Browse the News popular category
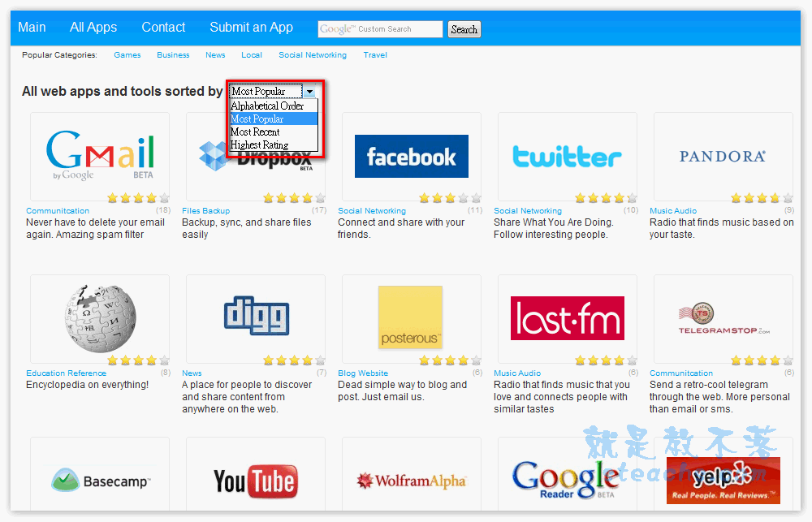Viewport: 812px width, 522px height. click(215, 55)
